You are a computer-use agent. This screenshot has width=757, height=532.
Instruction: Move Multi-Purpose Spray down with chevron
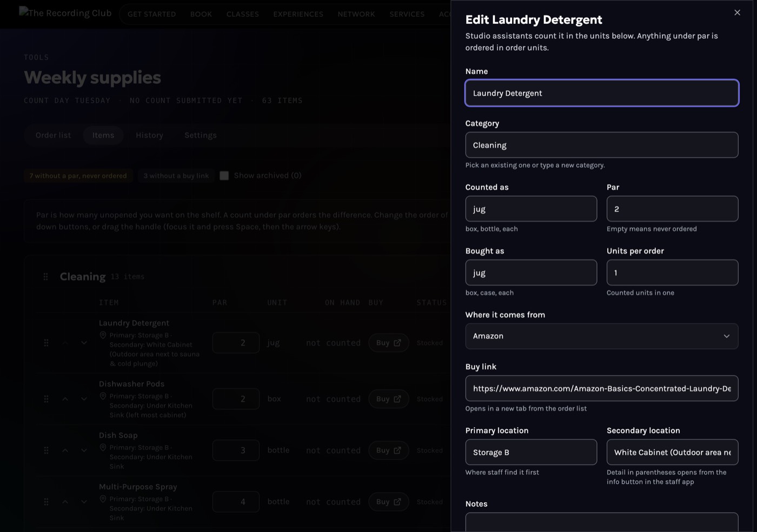(84, 502)
